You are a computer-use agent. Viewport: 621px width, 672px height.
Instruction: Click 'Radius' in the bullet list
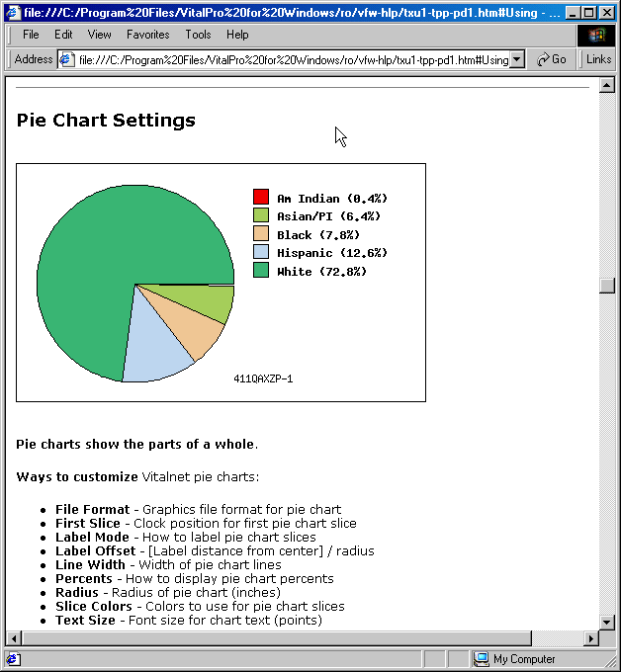[77, 592]
